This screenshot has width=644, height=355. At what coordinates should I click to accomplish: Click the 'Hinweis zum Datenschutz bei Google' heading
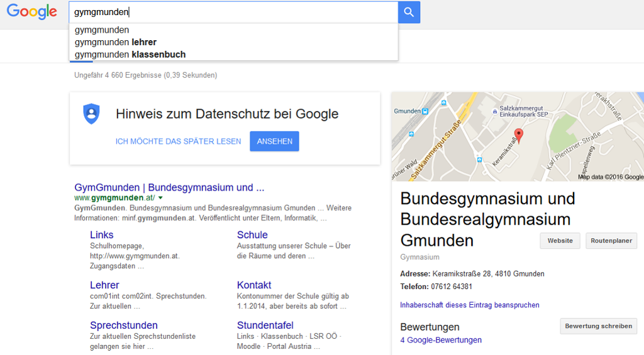click(x=227, y=114)
